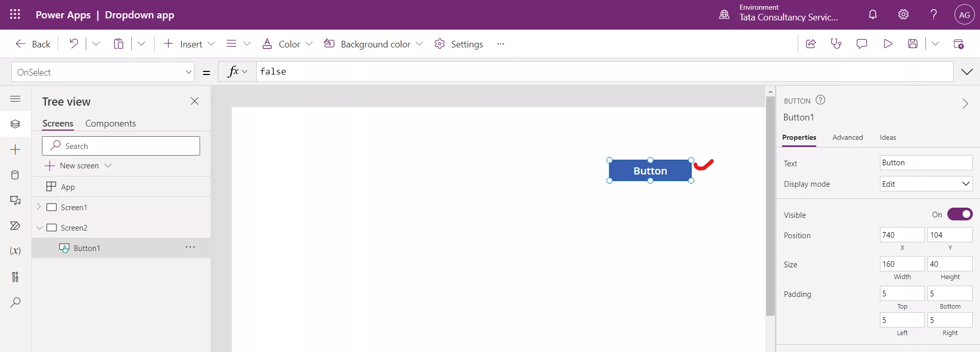Open the Variables sidebar icon
980x352 pixels.
click(15, 251)
